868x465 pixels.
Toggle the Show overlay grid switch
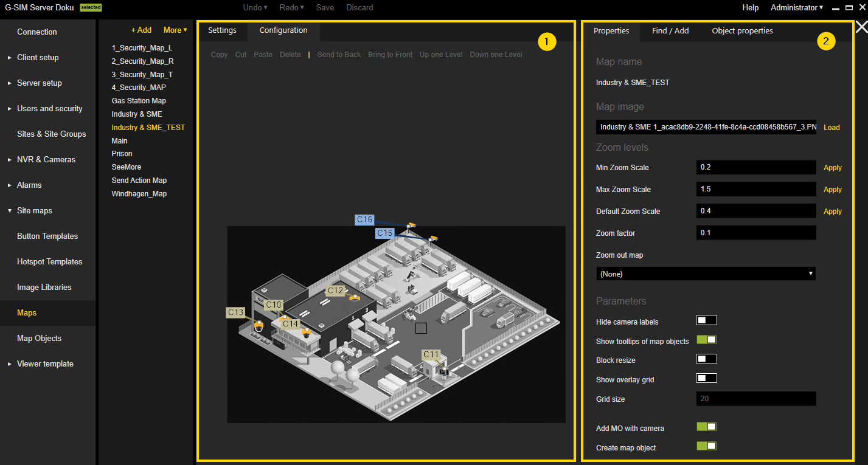click(x=706, y=379)
